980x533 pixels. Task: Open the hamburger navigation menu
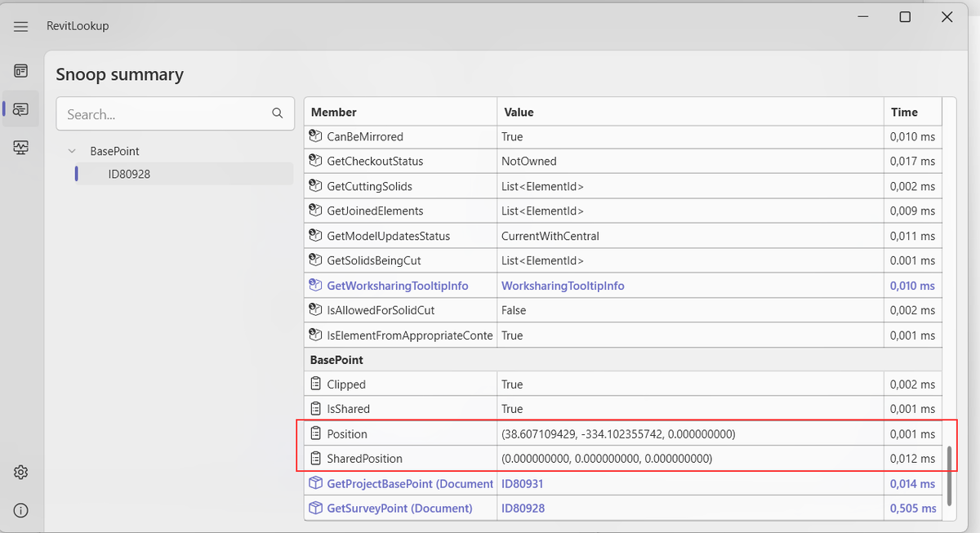pyautogui.click(x=21, y=26)
